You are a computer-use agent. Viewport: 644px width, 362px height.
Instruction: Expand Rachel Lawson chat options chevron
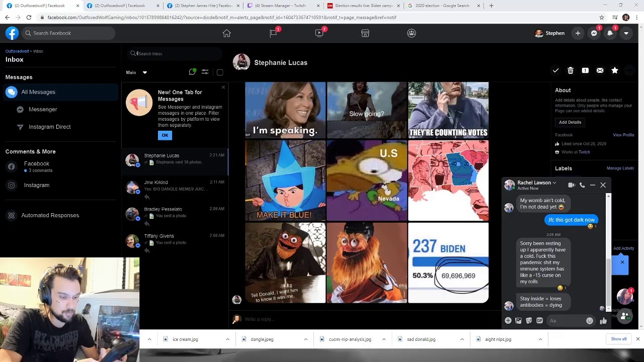554,183
